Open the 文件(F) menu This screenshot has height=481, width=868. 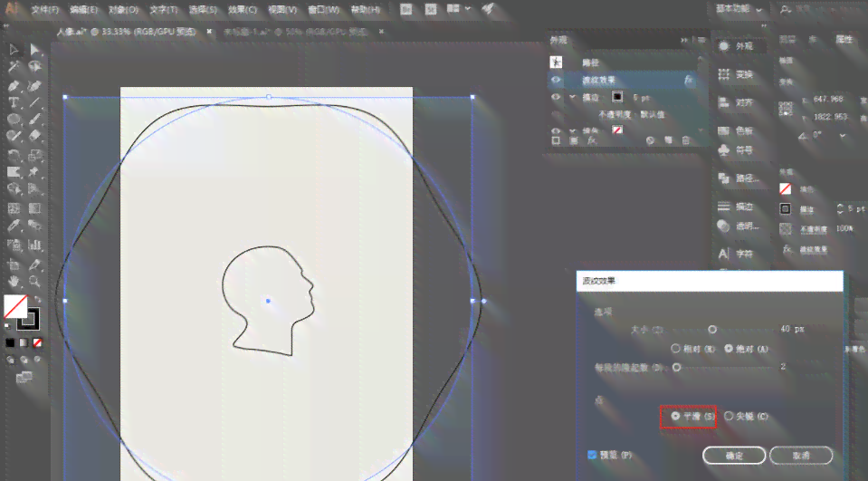(x=45, y=9)
